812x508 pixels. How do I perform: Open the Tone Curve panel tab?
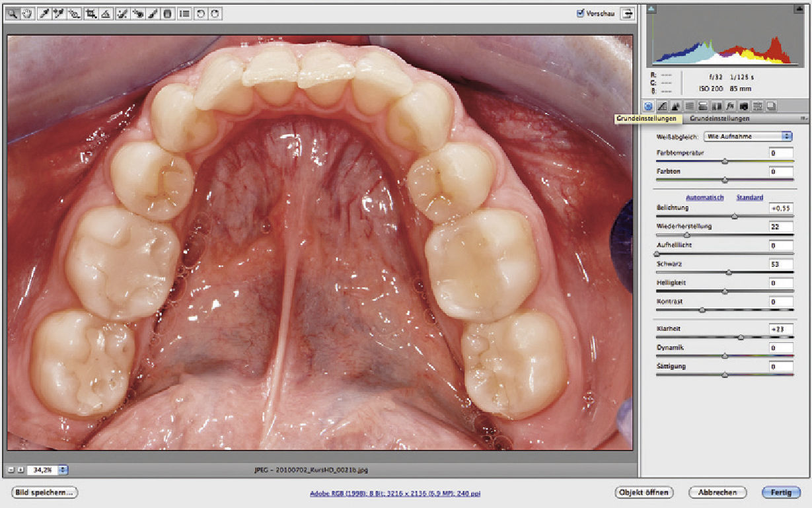[x=663, y=106]
